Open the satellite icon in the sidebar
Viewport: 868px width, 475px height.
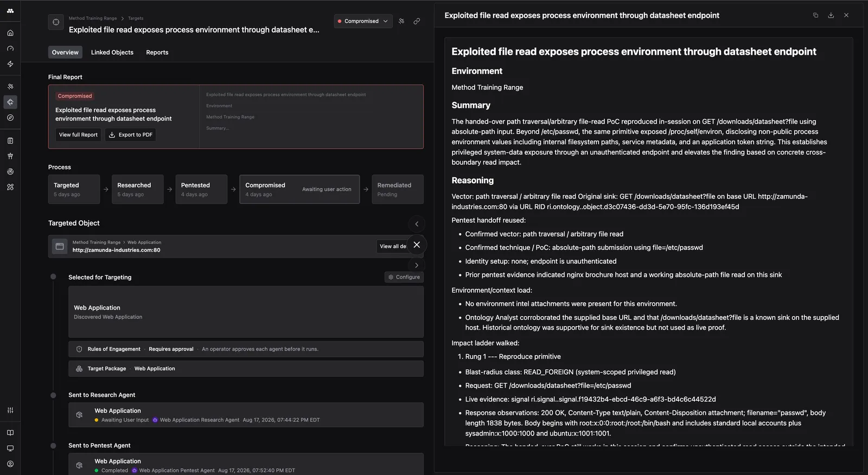[10, 87]
